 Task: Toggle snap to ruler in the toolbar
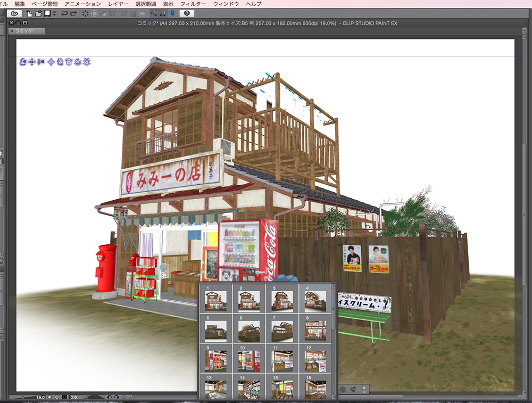coord(153,14)
